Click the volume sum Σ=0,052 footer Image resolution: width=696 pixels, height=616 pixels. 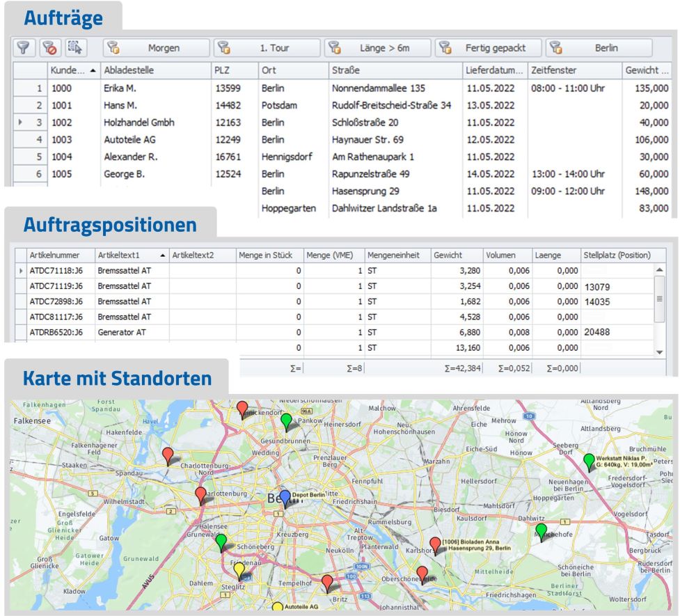[514, 368]
